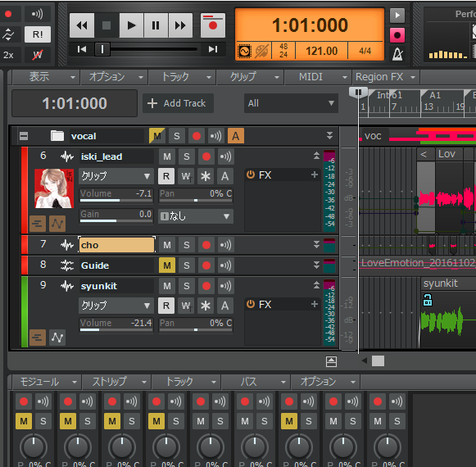476x467 pixels.
Task: Toggle the 2x oversampling button
Action: [8, 55]
